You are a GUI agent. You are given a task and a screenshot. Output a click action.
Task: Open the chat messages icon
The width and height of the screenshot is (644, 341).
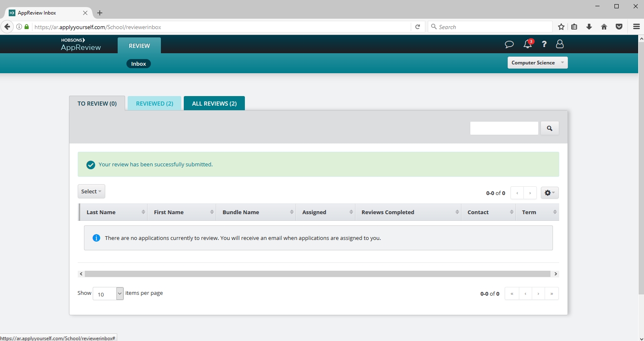coord(509,44)
